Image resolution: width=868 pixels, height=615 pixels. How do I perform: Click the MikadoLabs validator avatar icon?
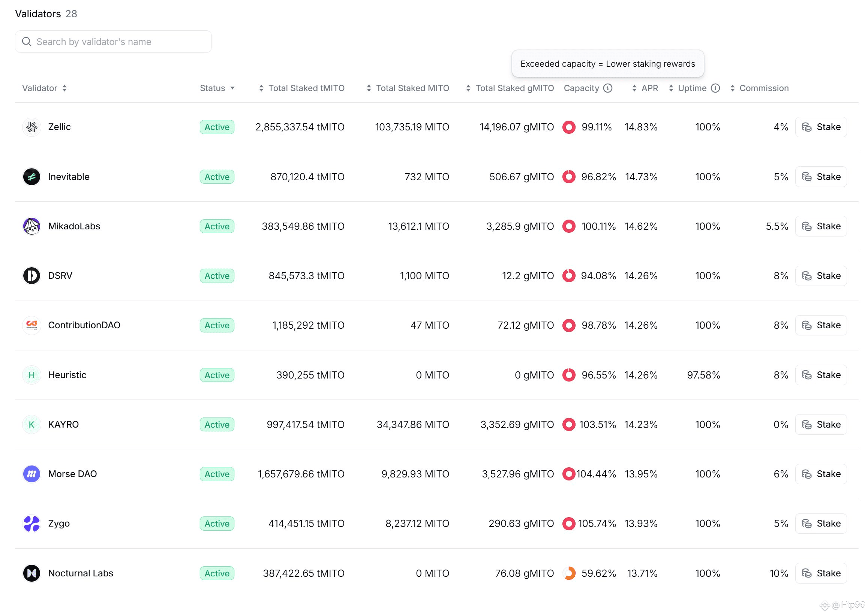(x=31, y=226)
